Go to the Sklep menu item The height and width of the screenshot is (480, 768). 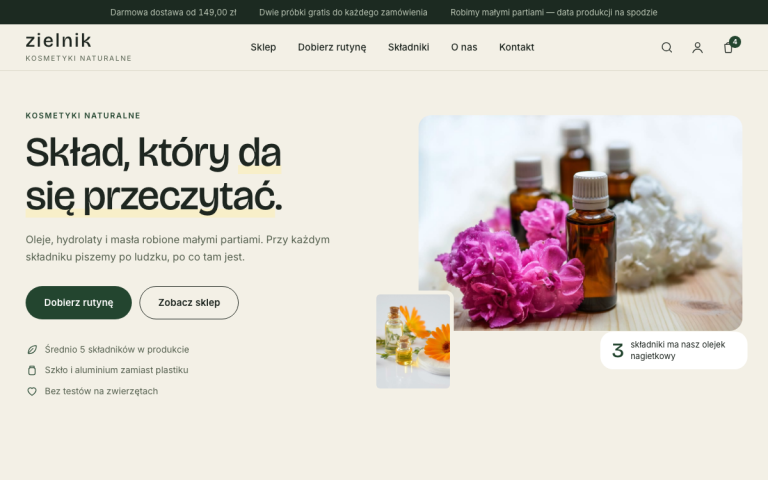click(x=264, y=48)
